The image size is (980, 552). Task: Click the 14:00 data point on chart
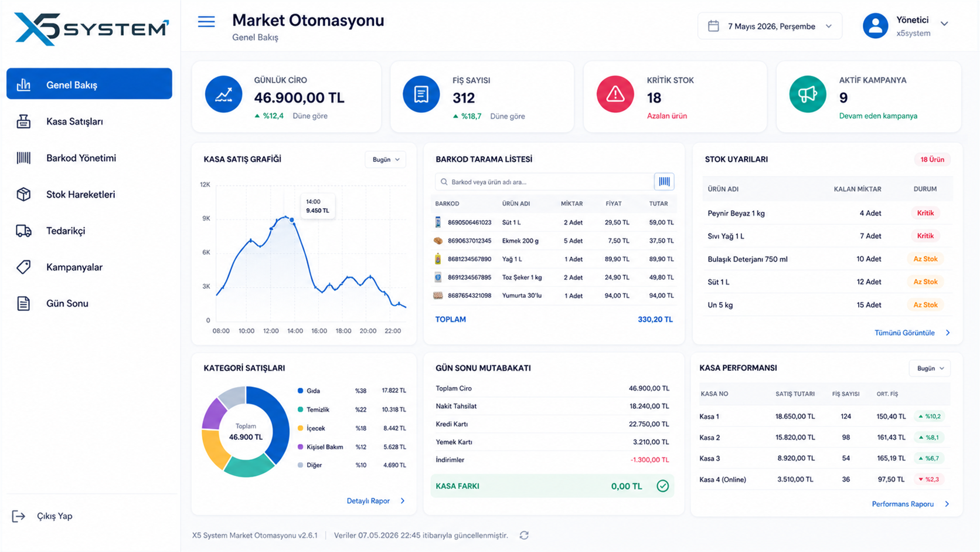click(292, 220)
